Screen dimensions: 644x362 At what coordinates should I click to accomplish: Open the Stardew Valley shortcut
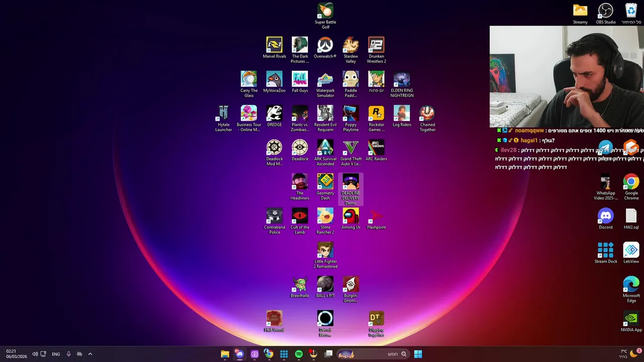click(351, 50)
